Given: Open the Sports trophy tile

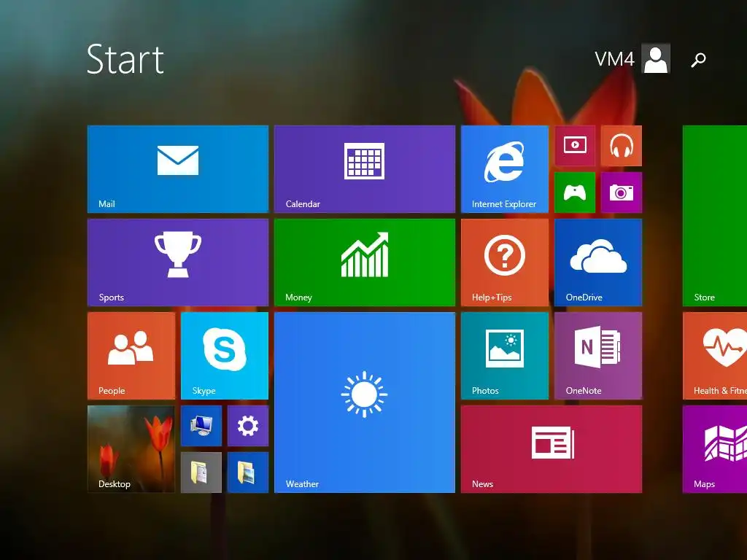Looking at the screenshot, I should click(x=178, y=262).
